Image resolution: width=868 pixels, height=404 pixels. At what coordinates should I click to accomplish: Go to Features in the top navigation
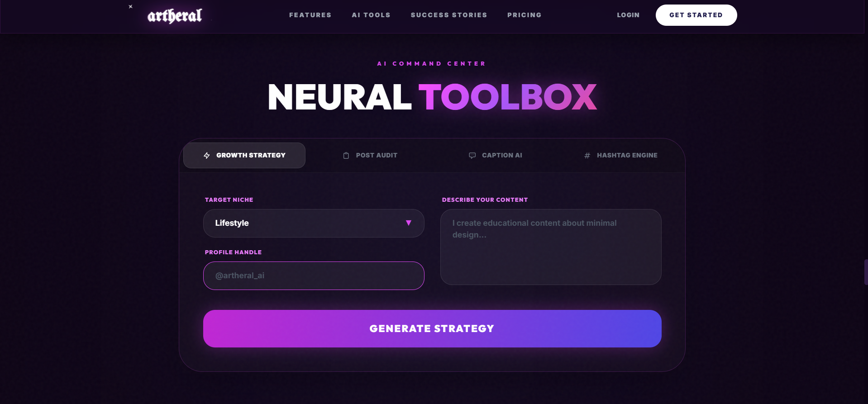coord(310,15)
